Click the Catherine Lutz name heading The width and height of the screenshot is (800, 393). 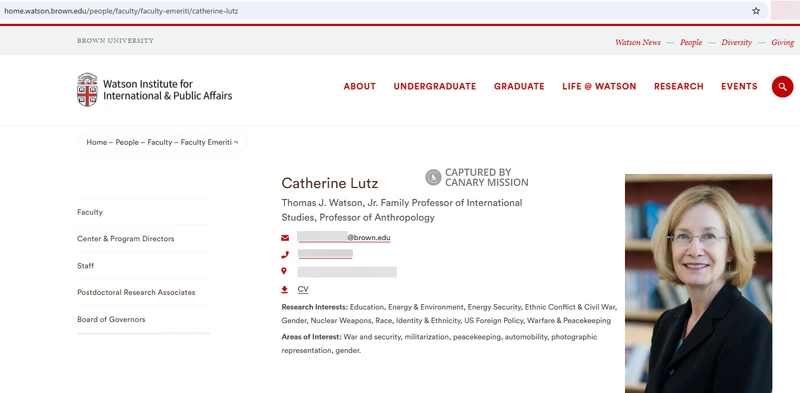tap(330, 183)
